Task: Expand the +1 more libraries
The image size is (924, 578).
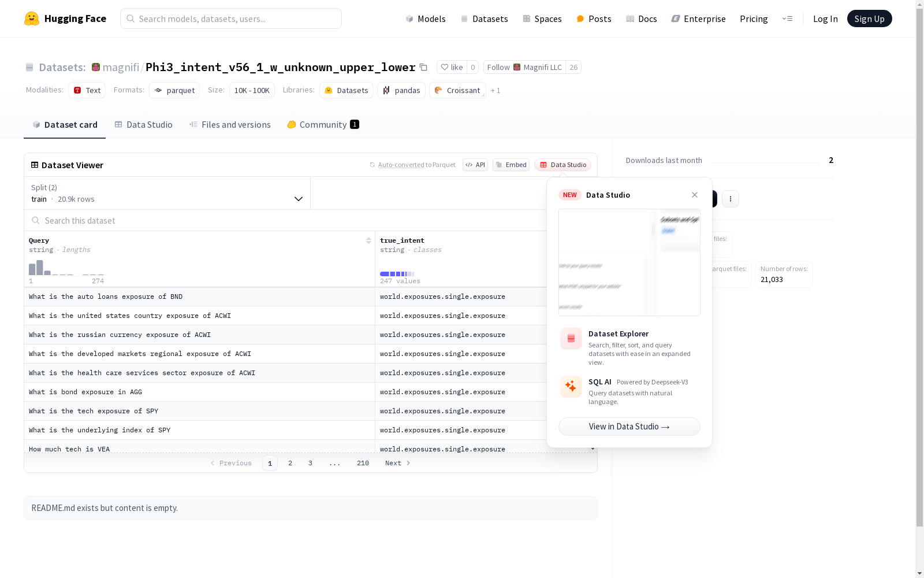Action: coord(495,90)
